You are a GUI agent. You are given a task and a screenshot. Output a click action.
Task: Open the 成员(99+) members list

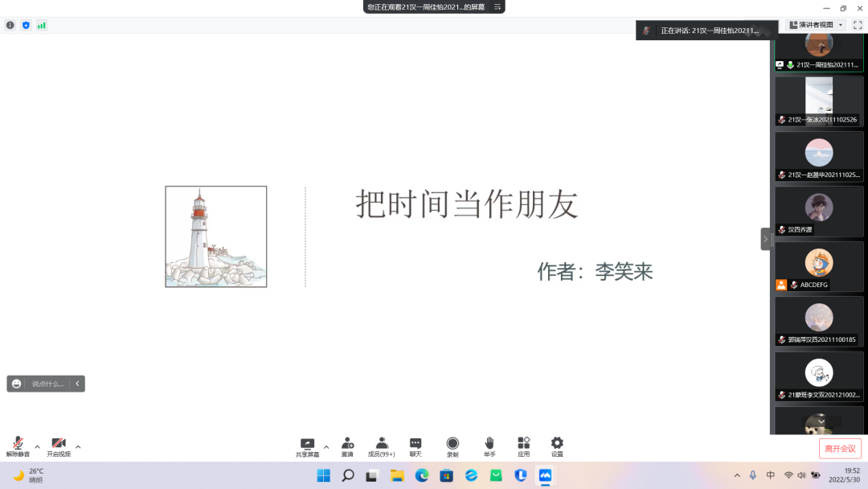coord(382,444)
